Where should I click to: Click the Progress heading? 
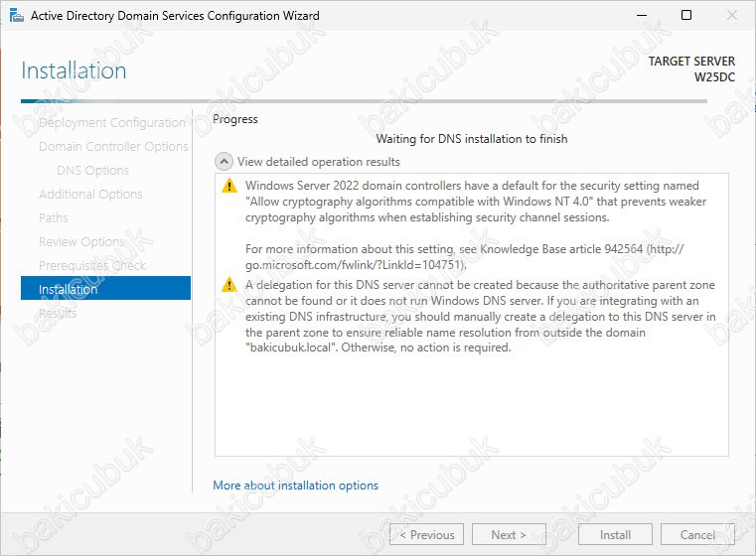coord(235,119)
